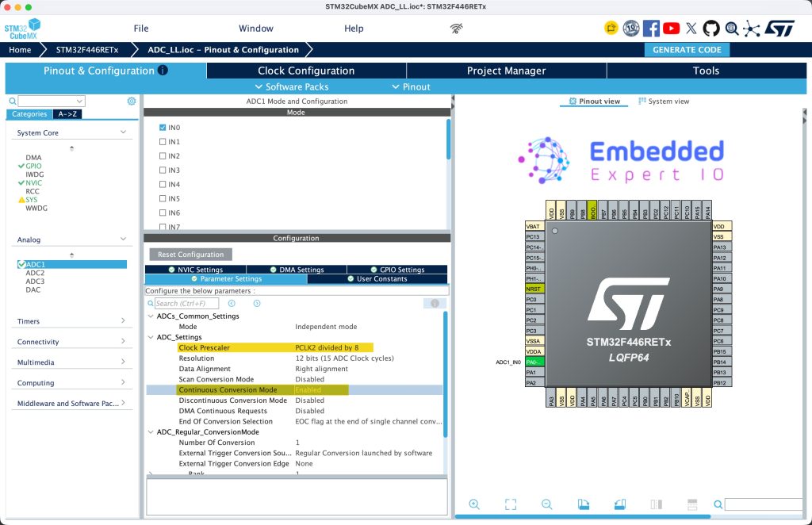Viewport: 812px width, 525px height.
Task: Enable the IN4 channel checkbox
Action: point(163,184)
